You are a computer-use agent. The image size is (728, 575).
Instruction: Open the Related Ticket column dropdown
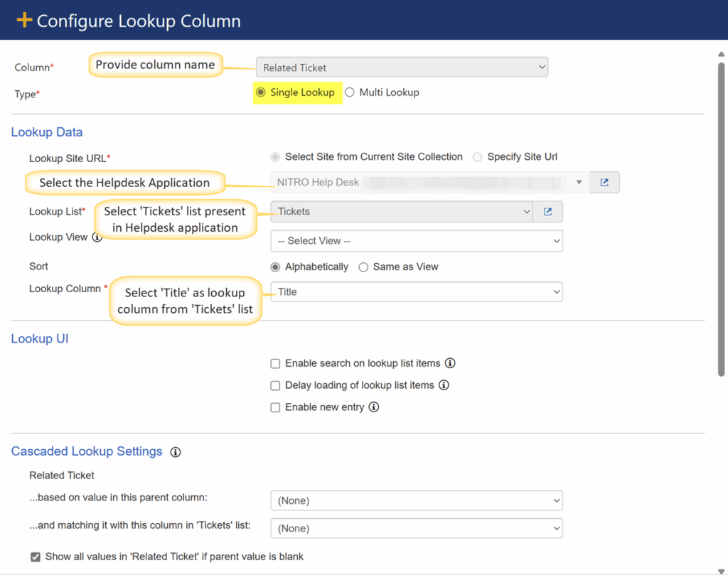[x=402, y=68]
